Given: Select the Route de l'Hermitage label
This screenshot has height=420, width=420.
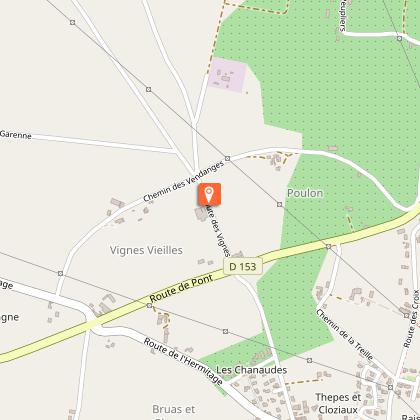Looking at the screenshot, I should coord(183,361).
